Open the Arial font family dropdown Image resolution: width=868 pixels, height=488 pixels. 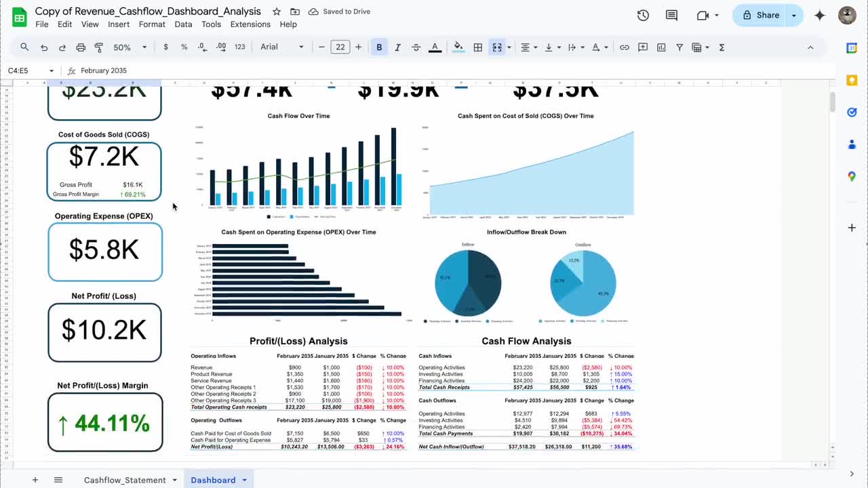283,47
